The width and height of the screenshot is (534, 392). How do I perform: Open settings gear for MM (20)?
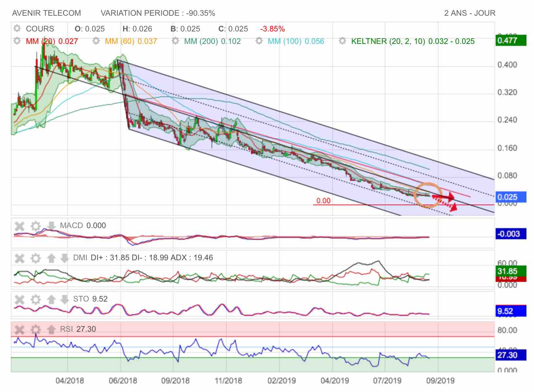pos(17,41)
